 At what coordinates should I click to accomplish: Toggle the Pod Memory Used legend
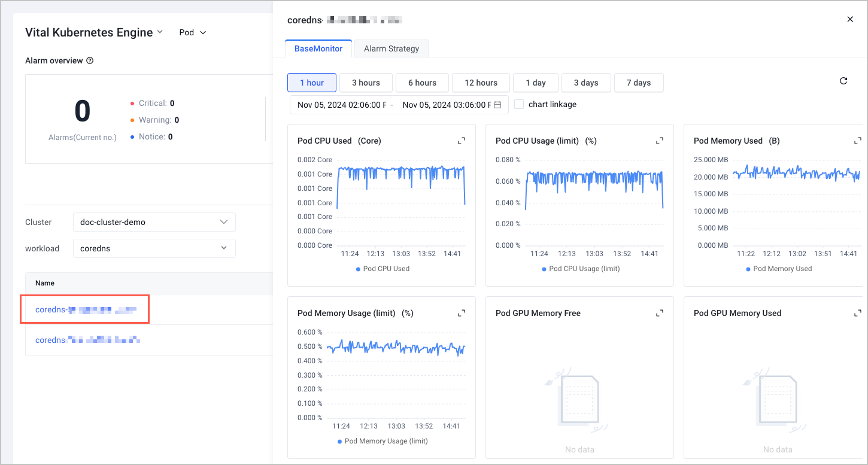pyautogui.click(x=779, y=269)
